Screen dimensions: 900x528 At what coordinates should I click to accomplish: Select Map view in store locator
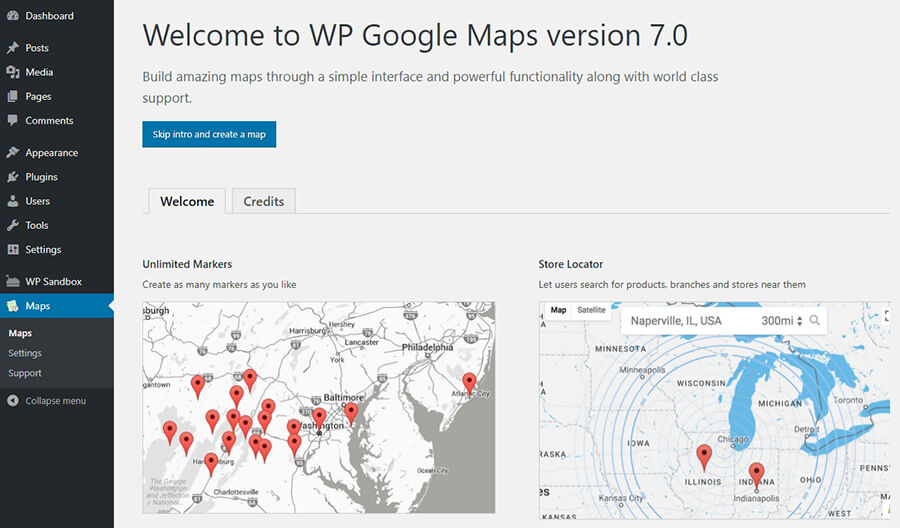[558, 311]
